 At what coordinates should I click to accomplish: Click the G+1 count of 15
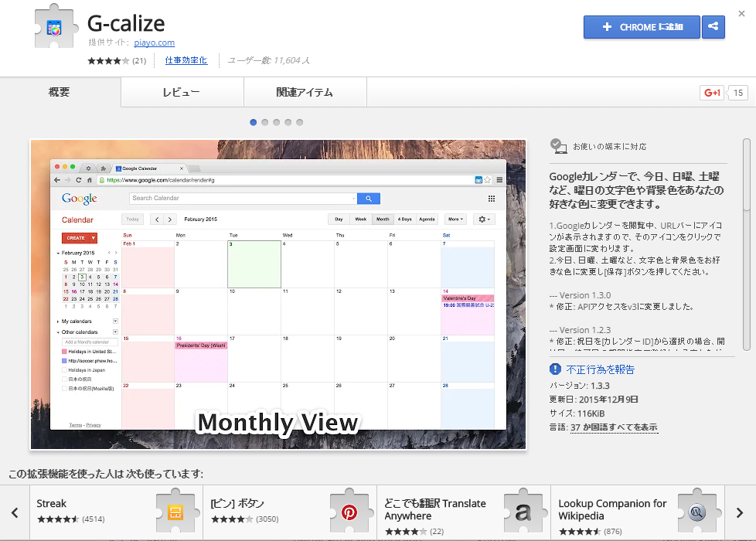737,93
